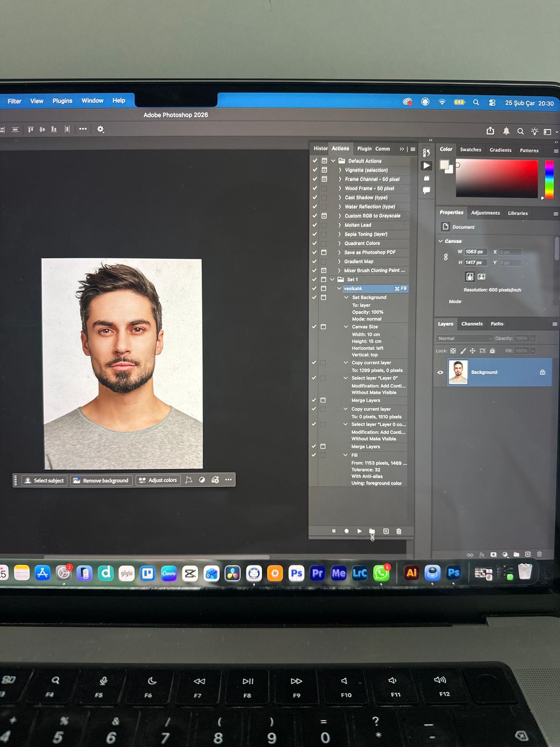The height and width of the screenshot is (747, 560).
Task: Delete selected action with trash icon
Action: 399,531
